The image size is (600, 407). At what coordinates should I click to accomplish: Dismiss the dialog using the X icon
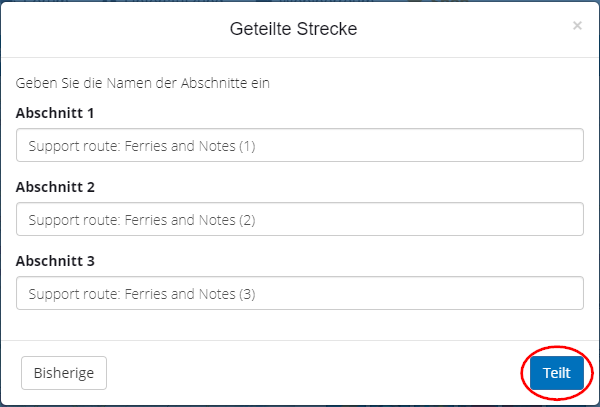[x=577, y=26]
